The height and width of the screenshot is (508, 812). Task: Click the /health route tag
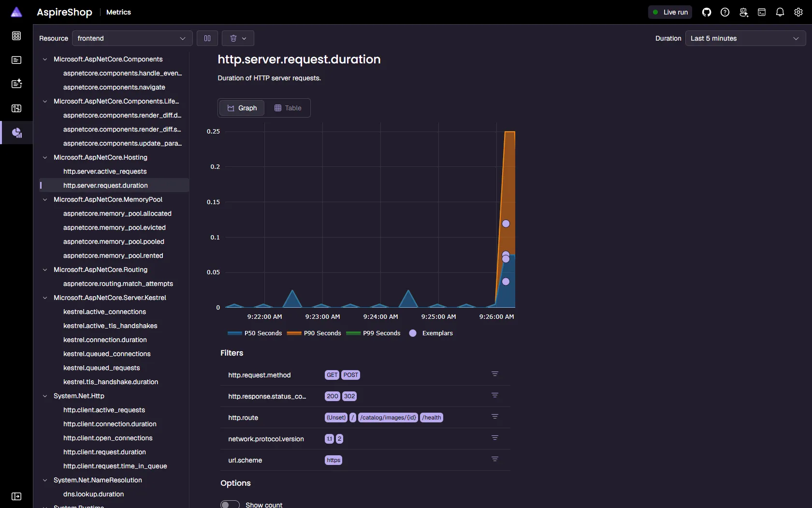point(432,418)
